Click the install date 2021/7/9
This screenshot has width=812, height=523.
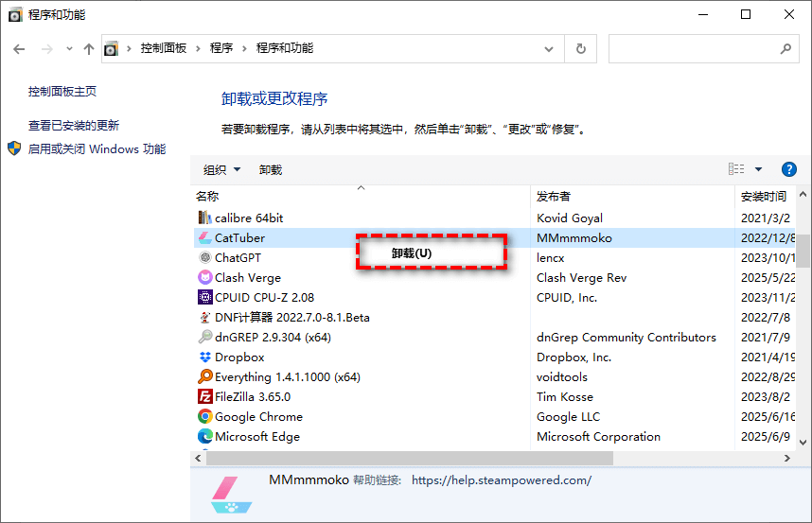(766, 338)
